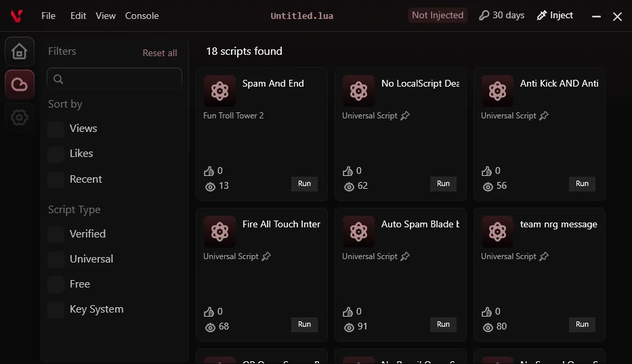Open the Console menu
This screenshot has width=632, height=364.
(142, 16)
